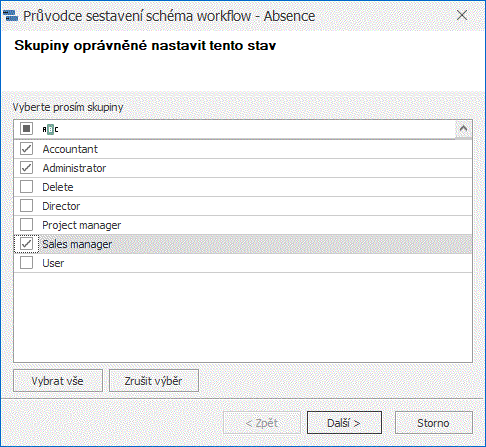Click the workflow wizard icon in title bar

pos(10,16)
